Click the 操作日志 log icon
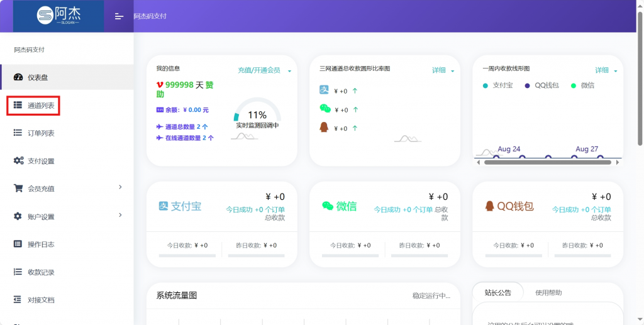Image resolution: width=644 pixels, height=325 pixels. coord(18,244)
